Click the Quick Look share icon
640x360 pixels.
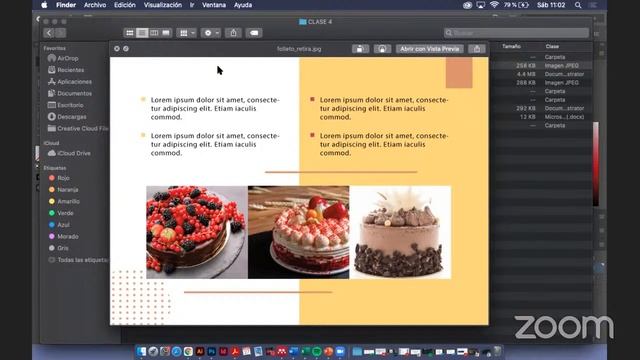pyautogui.click(x=477, y=49)
